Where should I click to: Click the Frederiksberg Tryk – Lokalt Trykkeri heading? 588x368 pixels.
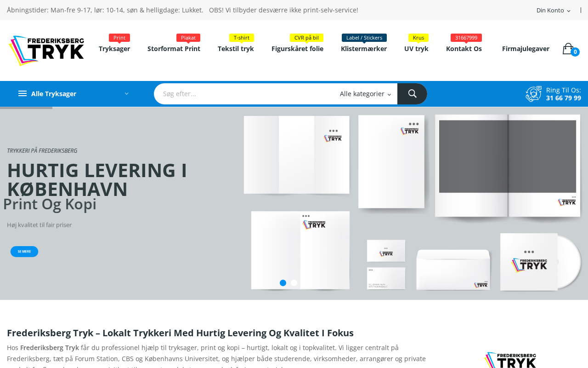(x=180, y=333)
